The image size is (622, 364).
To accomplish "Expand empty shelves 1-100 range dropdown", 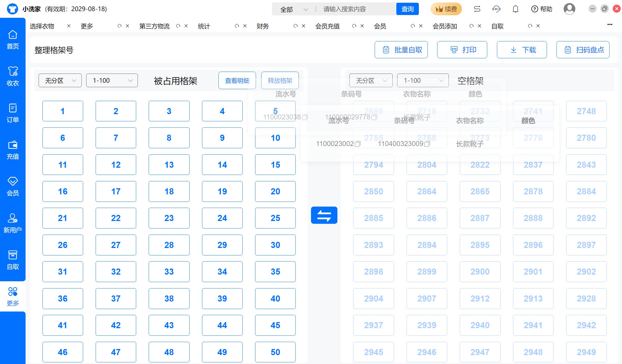I will (423, 81).
